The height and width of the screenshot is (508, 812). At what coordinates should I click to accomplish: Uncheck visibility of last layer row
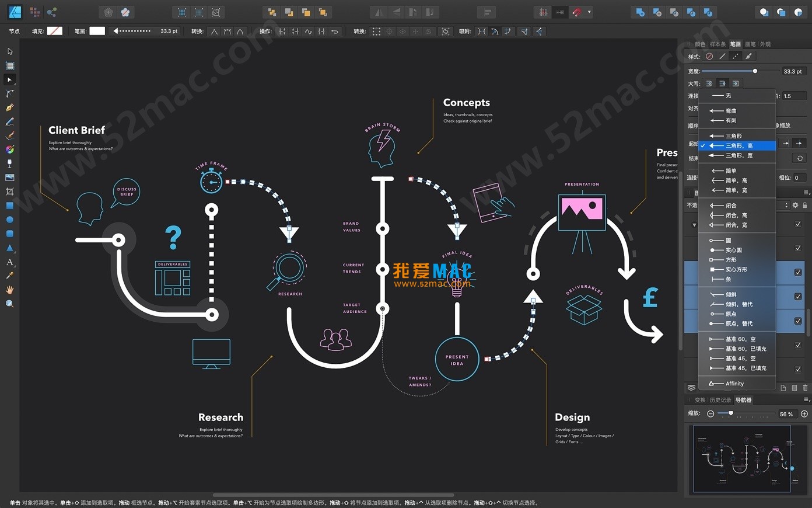[x=798, y=370]
